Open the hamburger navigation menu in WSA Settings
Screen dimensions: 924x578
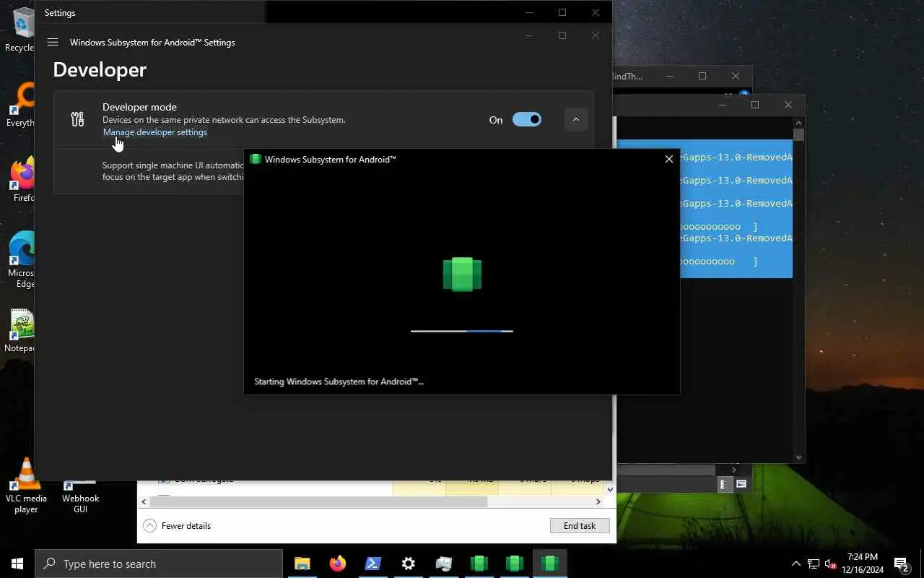(x=53, y=42)
